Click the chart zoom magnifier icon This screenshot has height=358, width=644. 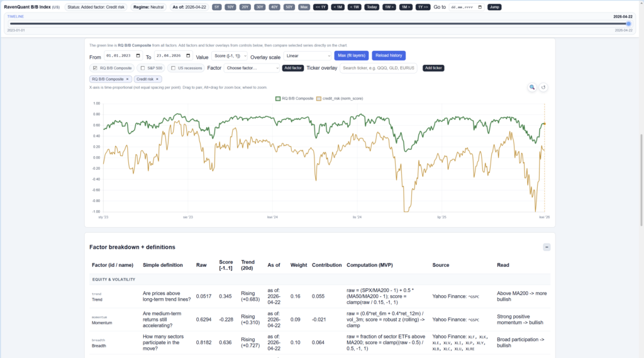(x=532, y=87)
